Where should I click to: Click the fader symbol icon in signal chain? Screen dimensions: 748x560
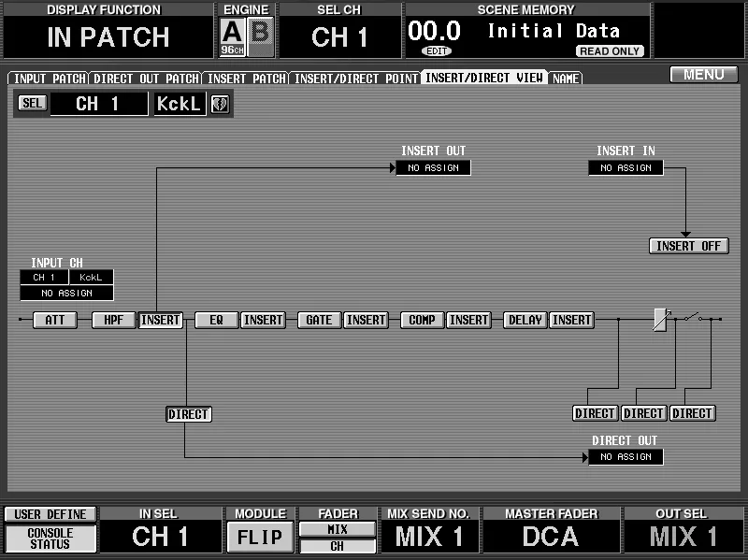(661, 319)
